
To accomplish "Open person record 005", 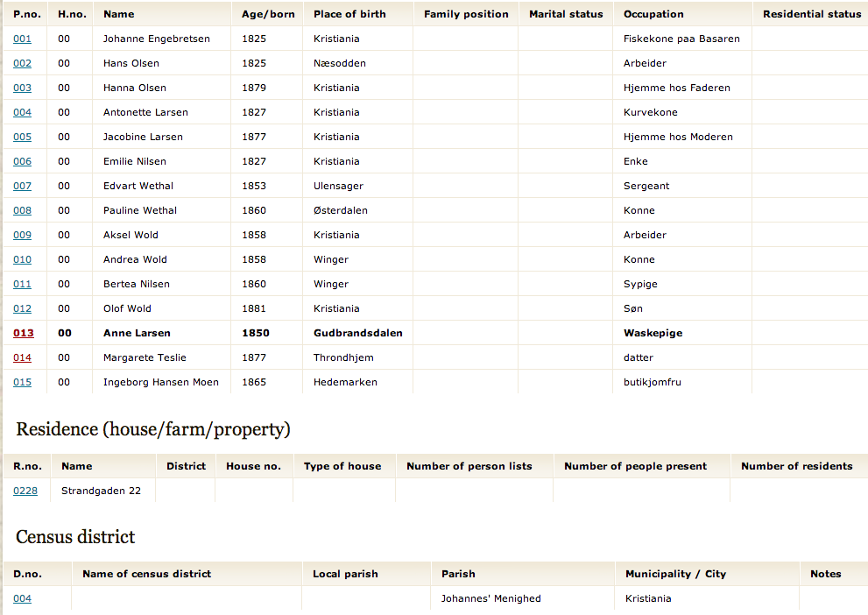I will [x=22, y=137].
